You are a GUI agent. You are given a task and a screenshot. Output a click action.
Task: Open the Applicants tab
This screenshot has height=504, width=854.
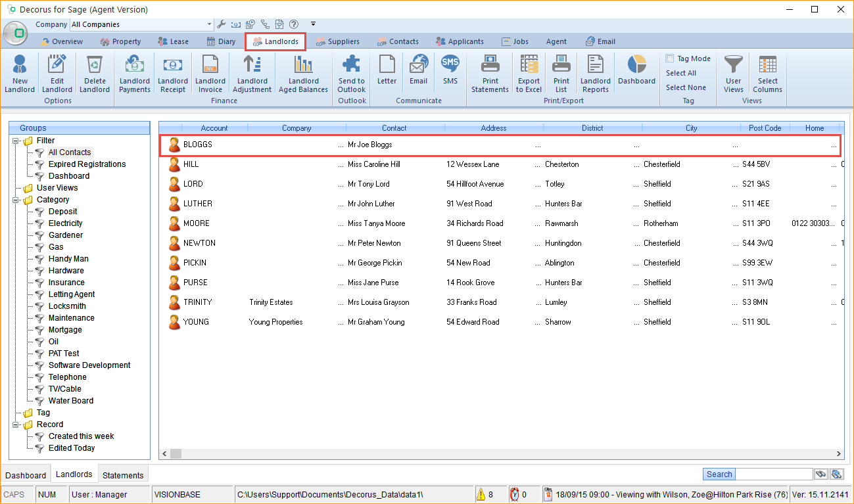point(460,41)
